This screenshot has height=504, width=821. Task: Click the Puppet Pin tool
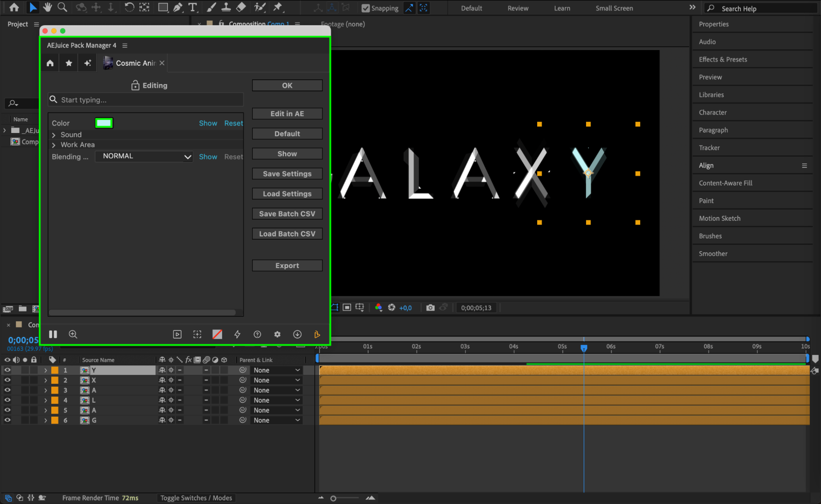coord(278,7)
